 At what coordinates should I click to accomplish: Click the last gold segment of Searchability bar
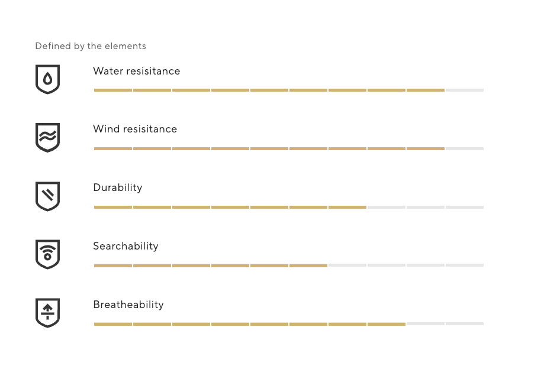pos(308,266)
